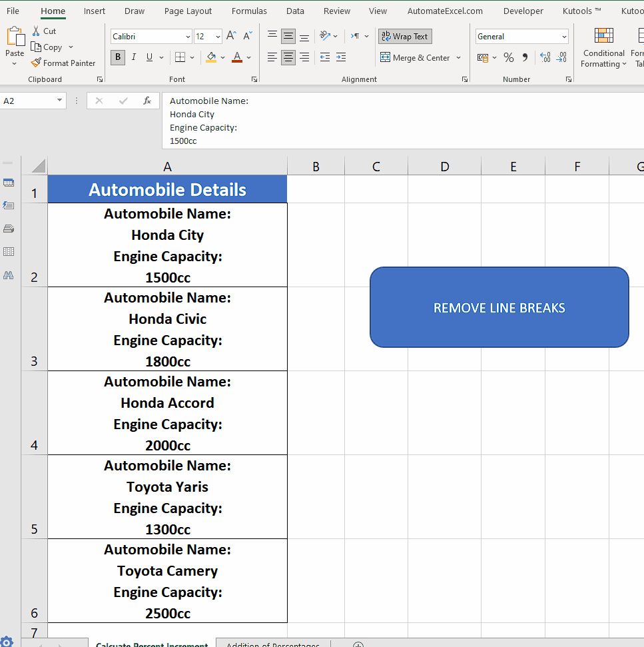
Task: Toggle Italic formatting
Action: 134,57
